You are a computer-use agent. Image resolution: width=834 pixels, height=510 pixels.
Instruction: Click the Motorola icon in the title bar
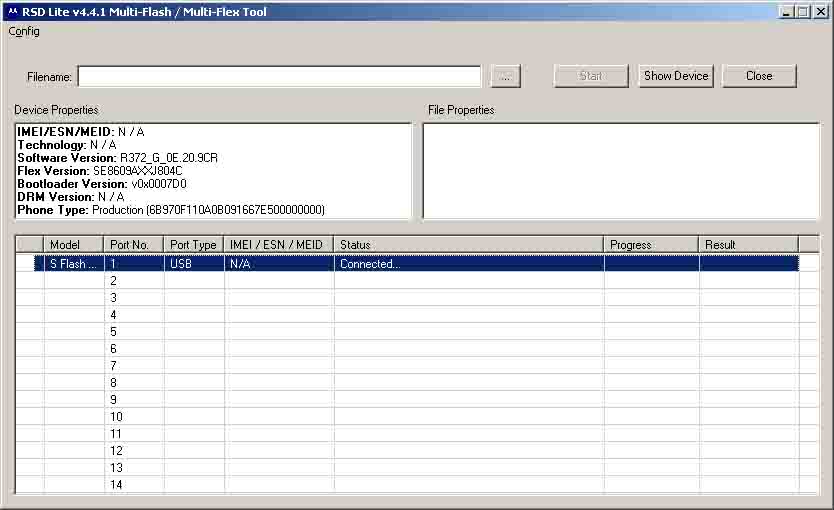[13, 12]
